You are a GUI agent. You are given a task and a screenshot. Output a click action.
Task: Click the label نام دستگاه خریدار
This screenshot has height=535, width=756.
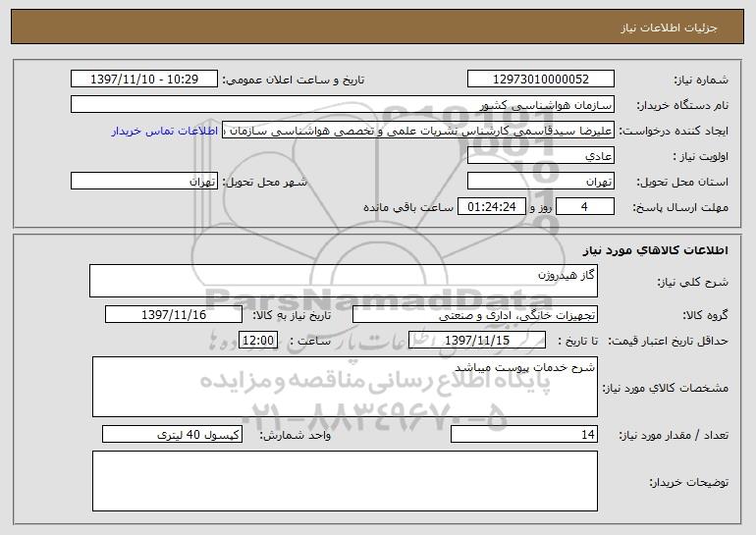(682, 105)
